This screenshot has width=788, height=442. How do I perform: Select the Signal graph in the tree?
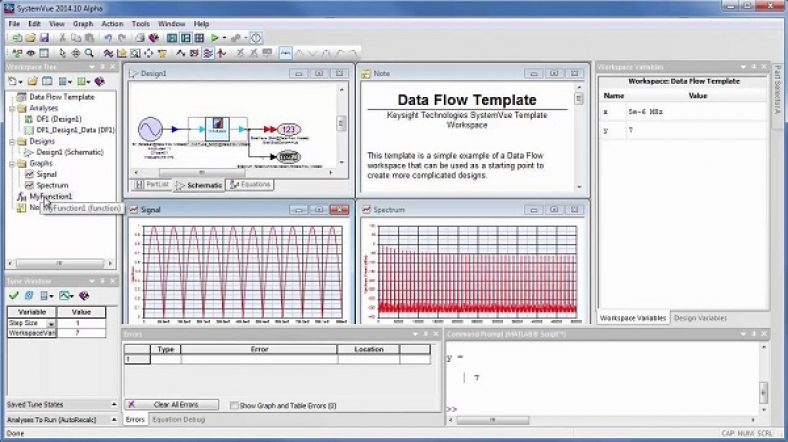46,174
